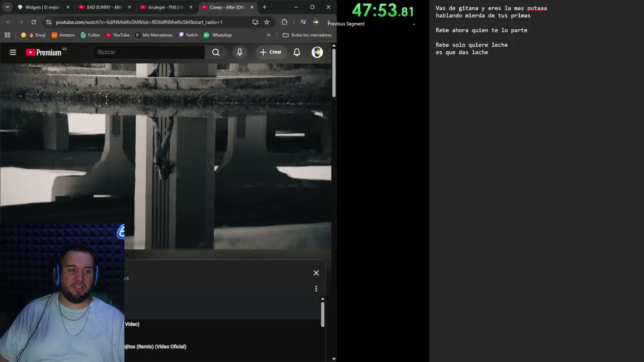Click the line "hablando mierda de tus primas"
Screen dimensions: 644x362
pyautogui.click(x=483, y=16)
